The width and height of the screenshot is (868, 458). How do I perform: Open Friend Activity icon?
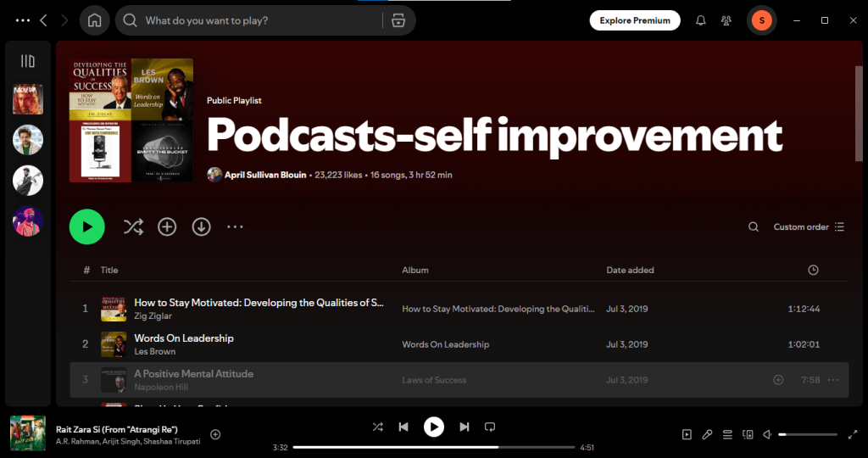726,20
